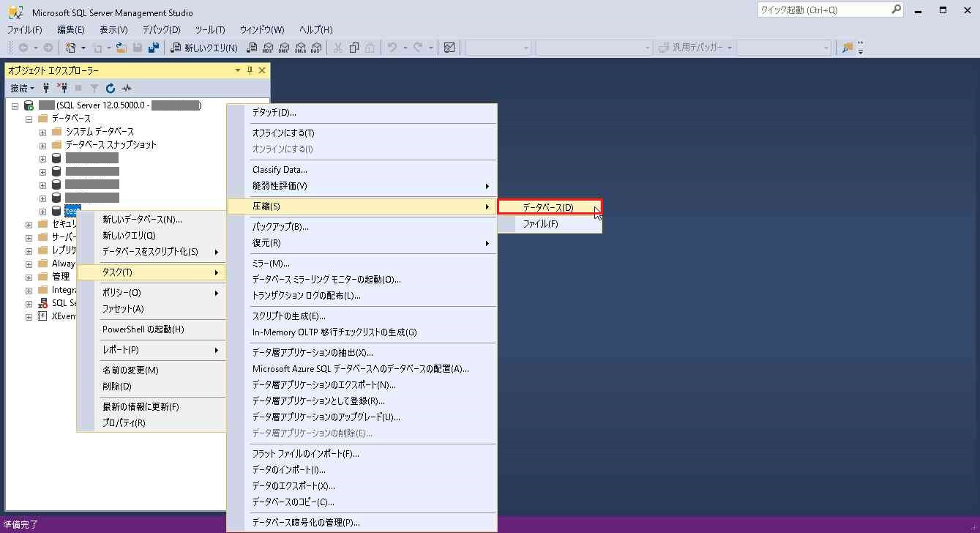Expand データベース スナップショット folder
This screenshot has height=533, width=980.
(x=42, y=145)
